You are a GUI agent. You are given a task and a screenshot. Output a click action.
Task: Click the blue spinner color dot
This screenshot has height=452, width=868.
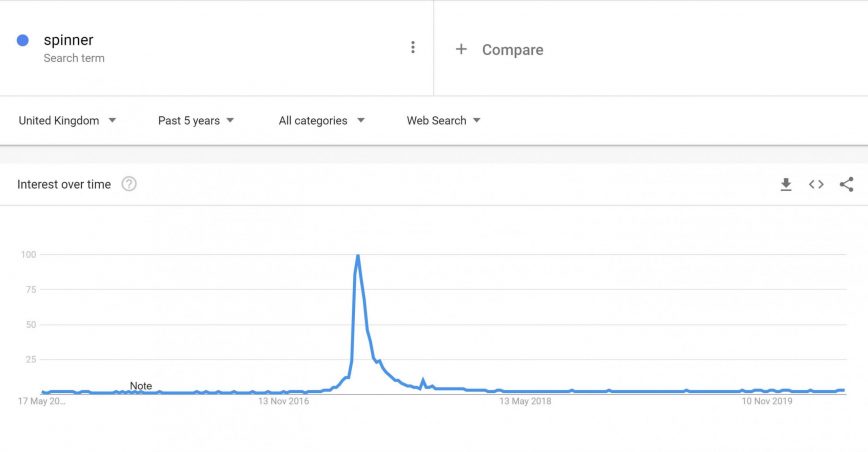pyautogui.click(x=23, y=41)
